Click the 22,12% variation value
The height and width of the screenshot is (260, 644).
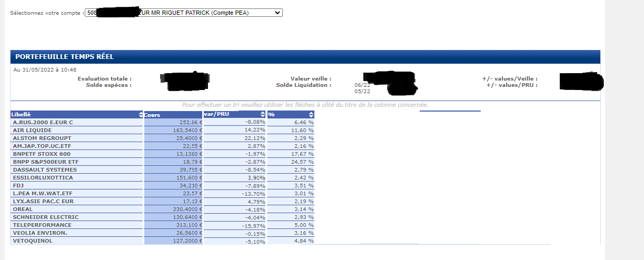(255, 138)
